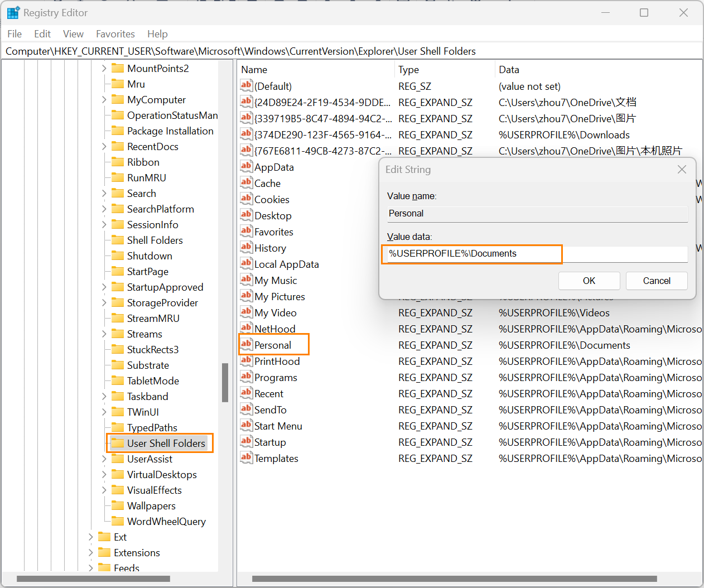Expand the StorageProvider key
Viewport: 704px width, 588px height.
(104, 302)
